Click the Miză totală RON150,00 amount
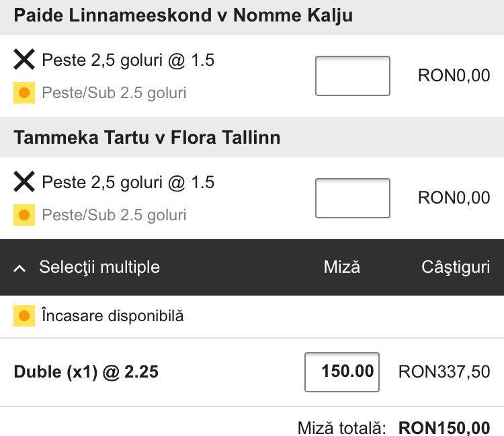 444,428
